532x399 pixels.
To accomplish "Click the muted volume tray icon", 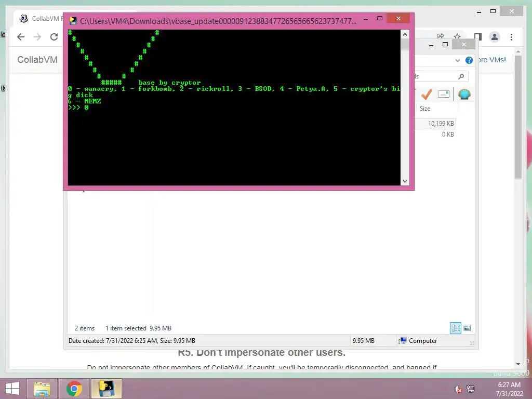I will click(458, 389).
